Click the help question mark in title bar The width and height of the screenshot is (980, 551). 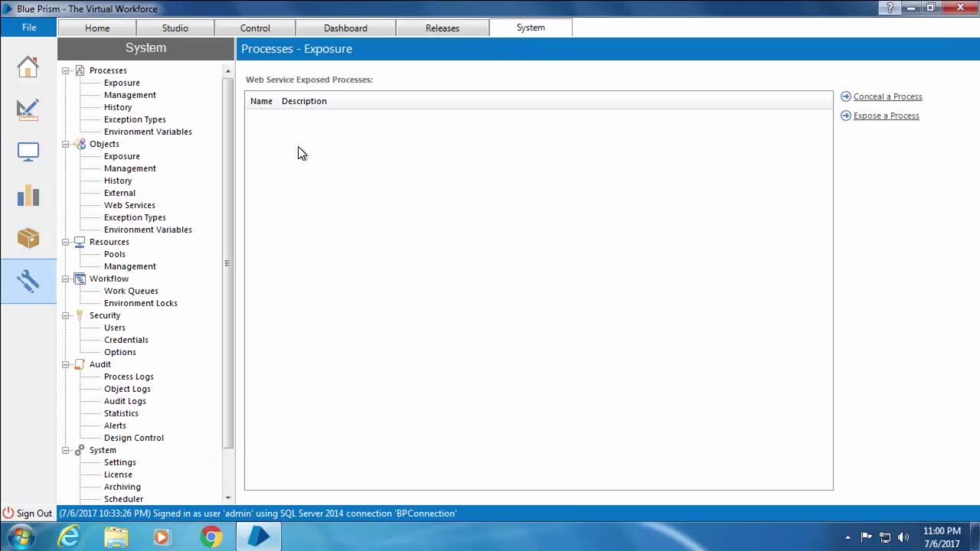coord(890,8)
